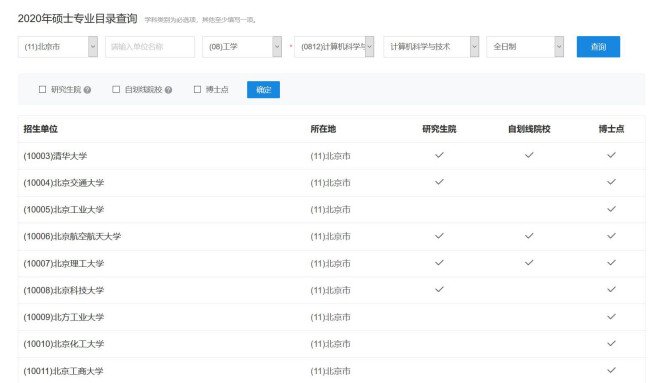Click 北京科技大学 研究生院 checkmark
The image size is (650, 383).
coord(439,289)
